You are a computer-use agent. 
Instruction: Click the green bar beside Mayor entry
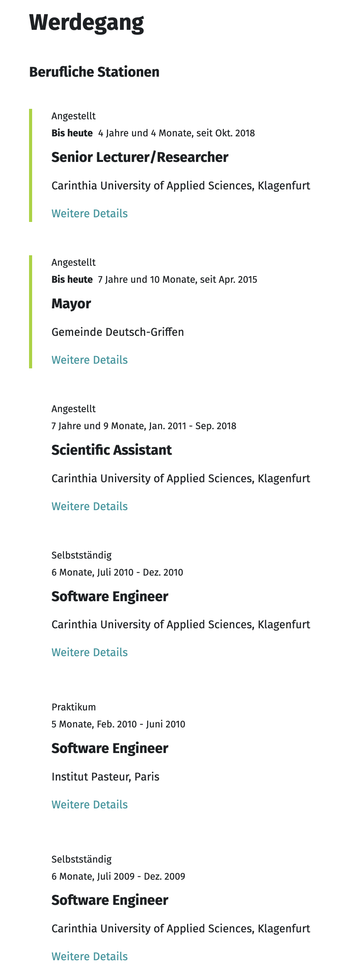[31, 311]
